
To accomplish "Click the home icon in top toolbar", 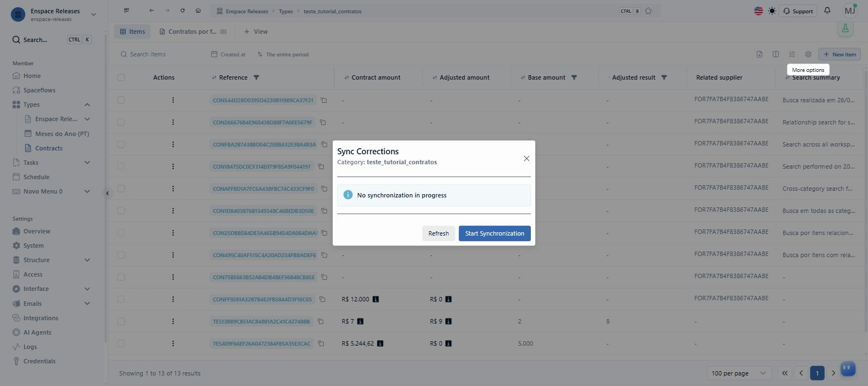I will point(198,11).
